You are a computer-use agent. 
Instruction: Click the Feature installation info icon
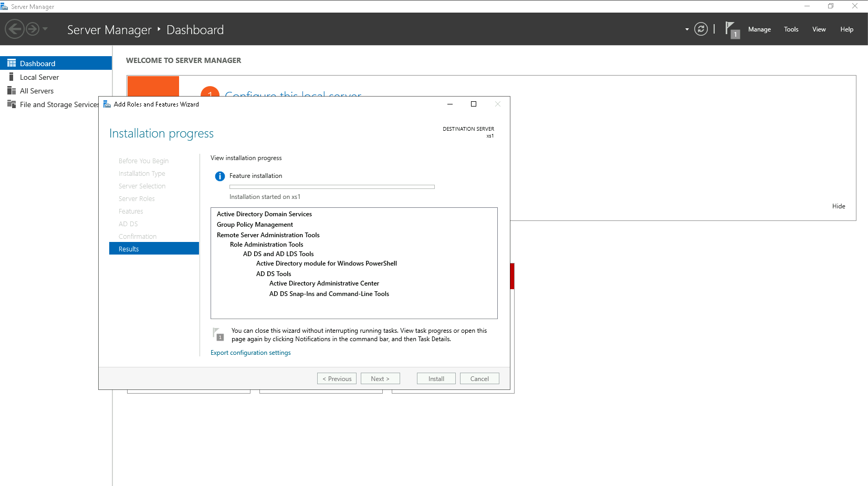[220, 176]
